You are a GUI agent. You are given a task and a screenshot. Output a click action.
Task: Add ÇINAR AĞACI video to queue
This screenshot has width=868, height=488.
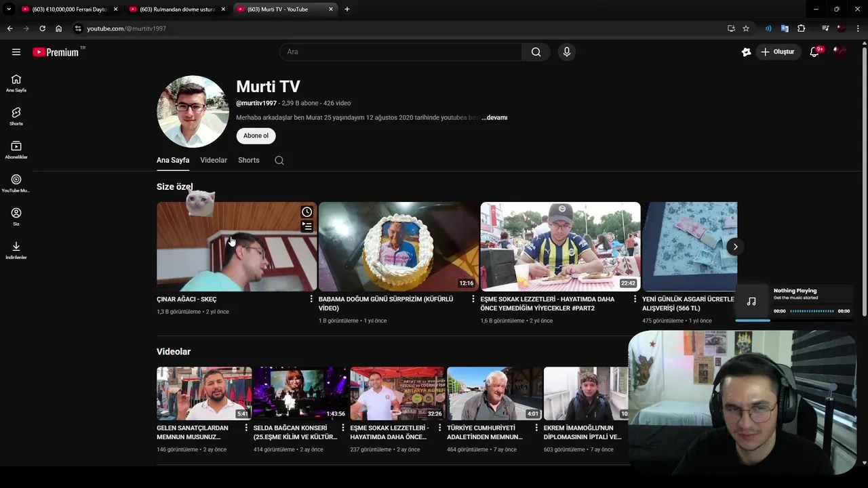click(307, 226)
